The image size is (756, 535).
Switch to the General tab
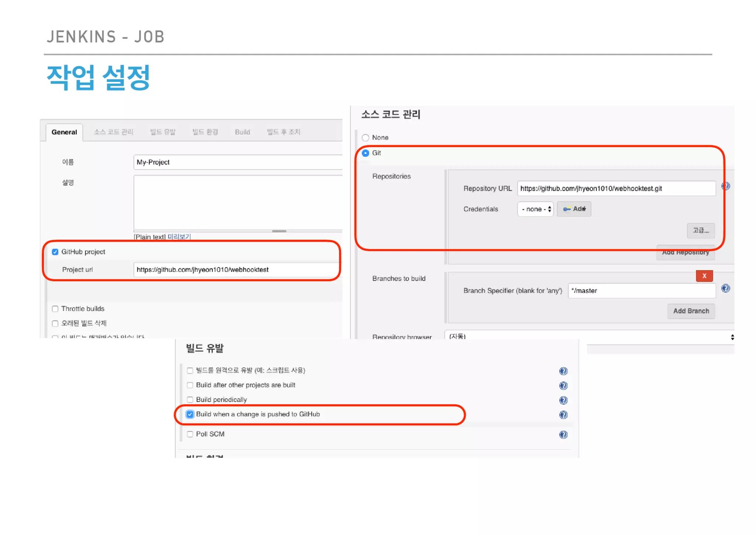64,132
